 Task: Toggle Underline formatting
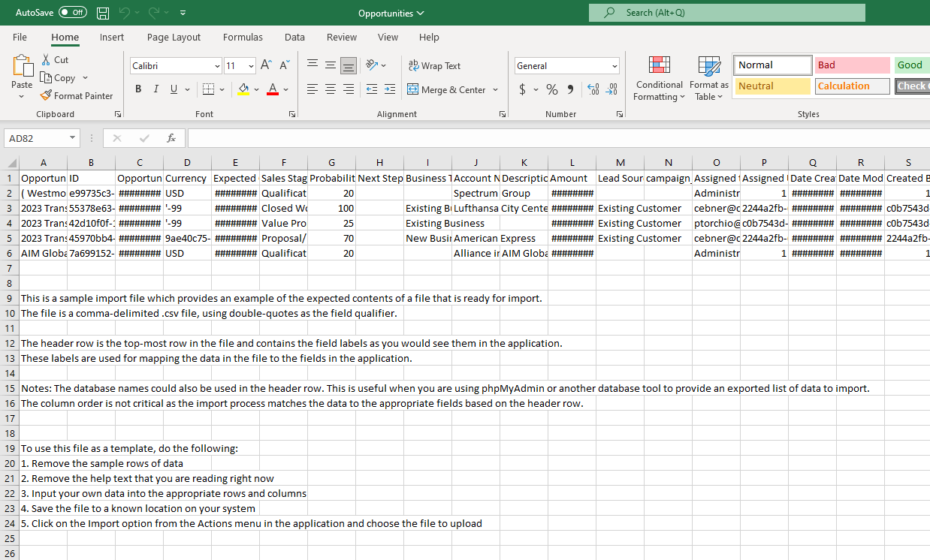point(174,89)
